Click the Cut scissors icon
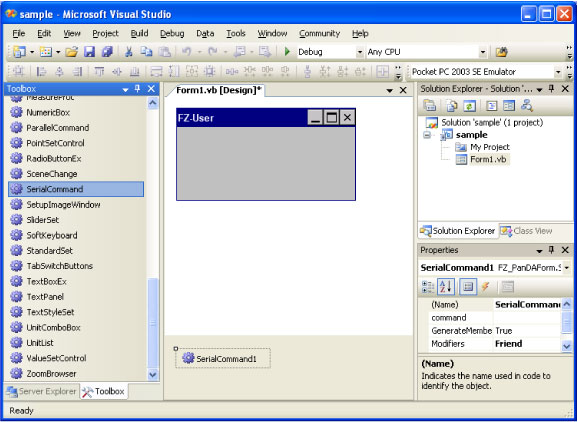Image resolution: width=578 pixels, height=422 pixels. tap(129, 52)
